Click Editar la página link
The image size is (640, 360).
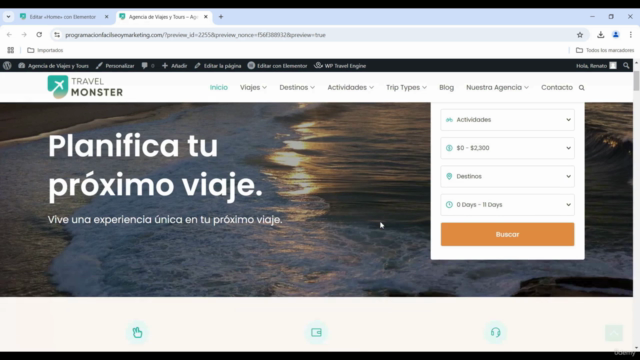[218, 66]
